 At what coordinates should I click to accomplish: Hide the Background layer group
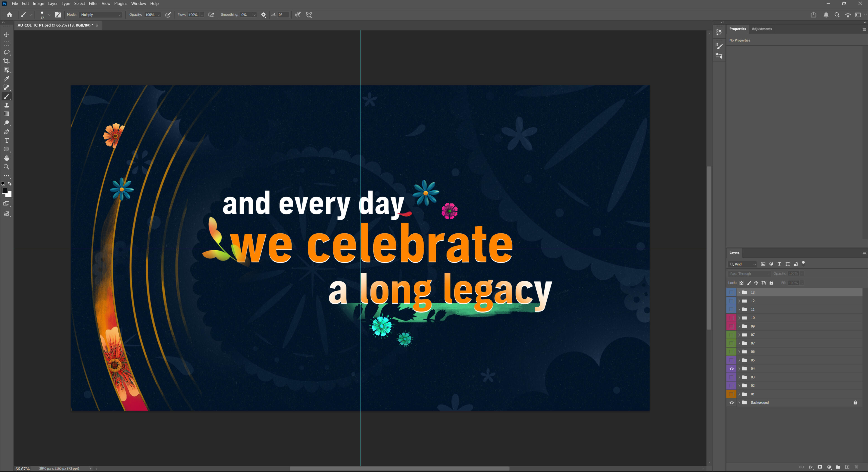tap(732, 402)
